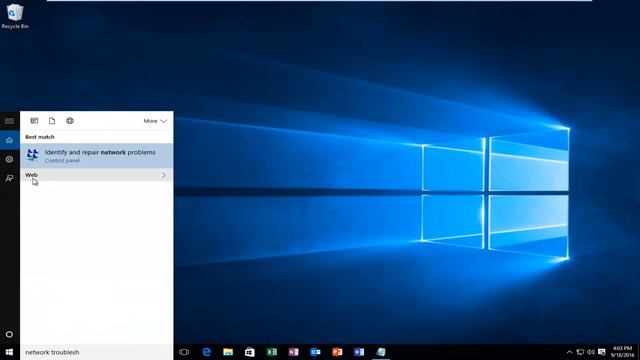The height and width of the screenshot is (360, 640).
Task: Open Task View on the taskbar
Action: (184, 352)
